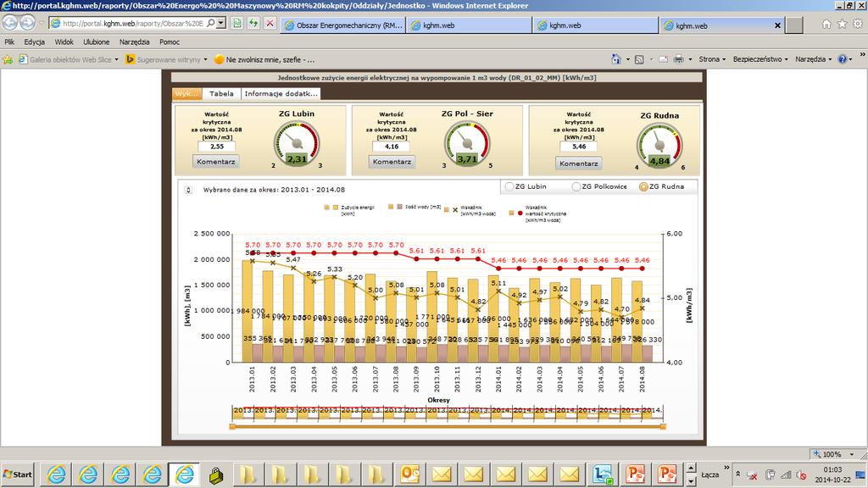
Task: Toggle Compatibility View icon beside address bar
Action: pyautogui.click(x=237, y=23)
